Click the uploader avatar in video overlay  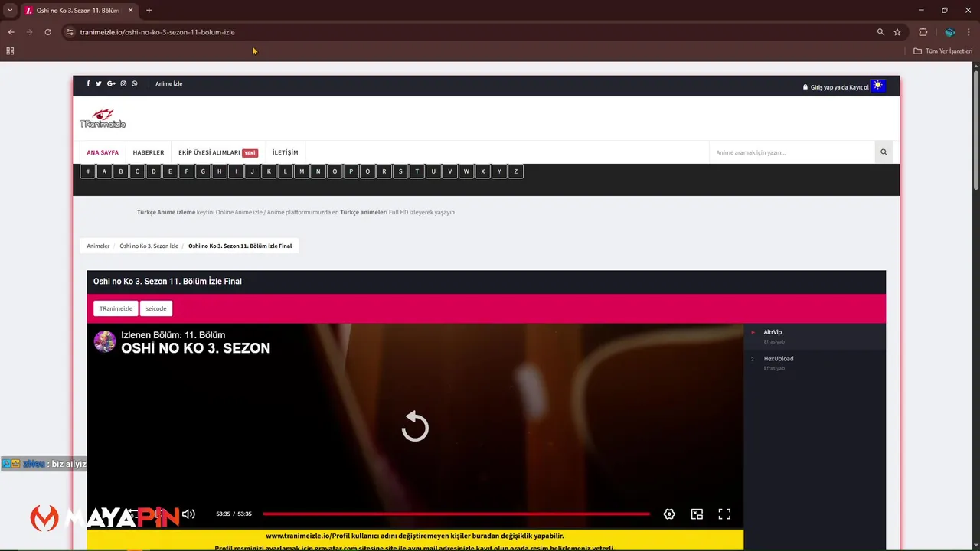105,341
